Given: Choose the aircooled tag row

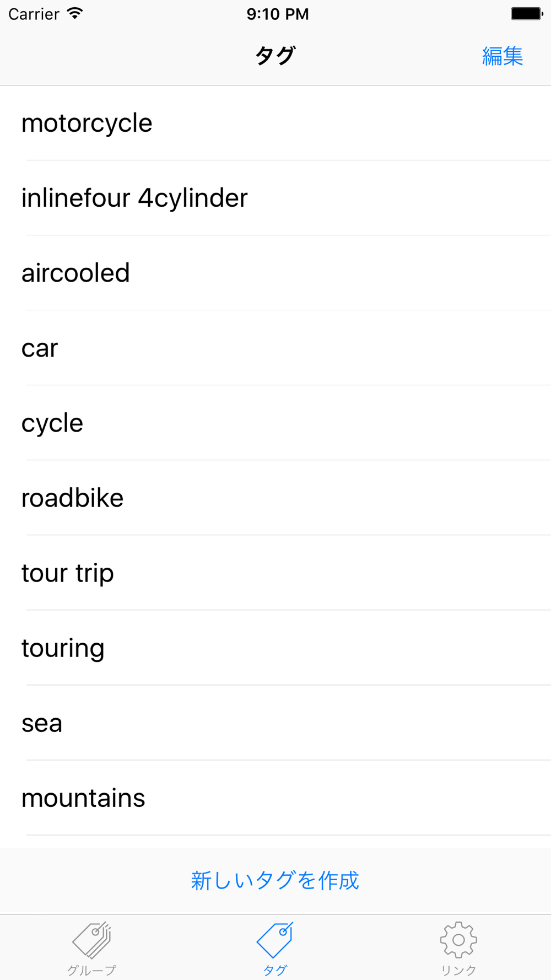Looking at the screenshot, I should coord(75,273).
